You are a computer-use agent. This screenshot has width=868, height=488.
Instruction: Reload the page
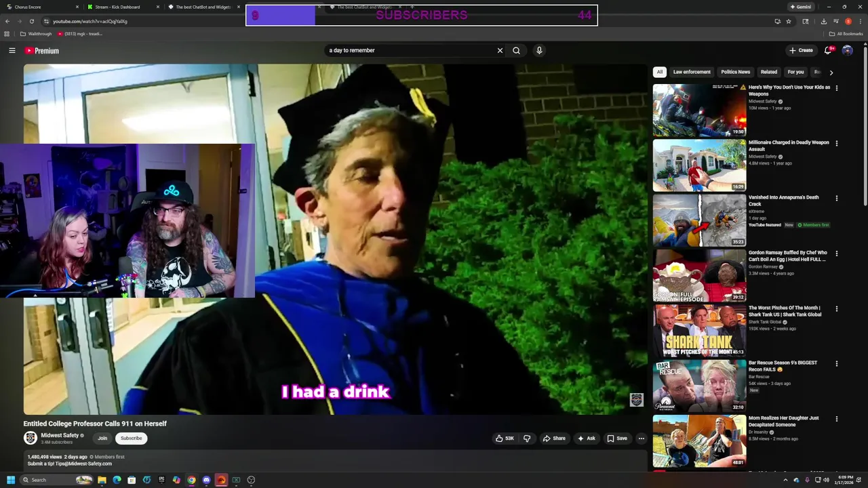pyautogui.click(x=31, y=21)
